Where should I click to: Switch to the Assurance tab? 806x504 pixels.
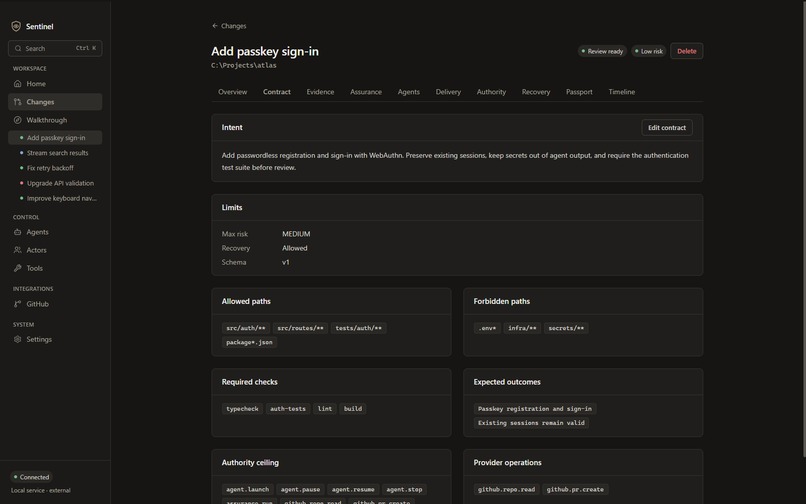[365, 92]
